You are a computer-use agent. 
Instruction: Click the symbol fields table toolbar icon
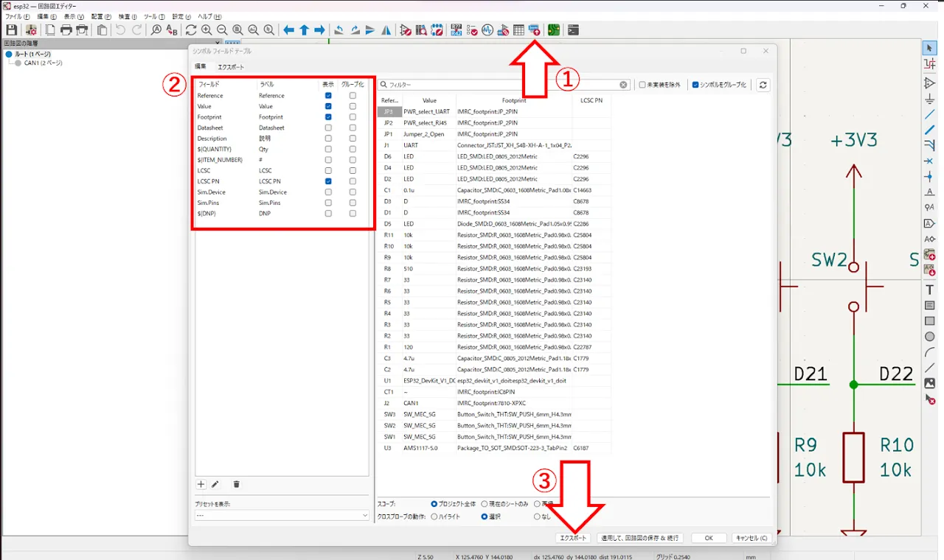tap(518, 30)
